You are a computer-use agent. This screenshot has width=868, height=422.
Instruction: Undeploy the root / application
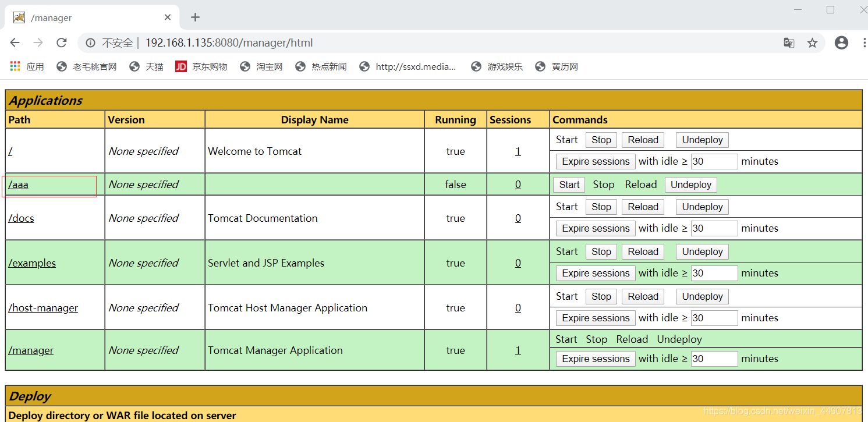702,140
